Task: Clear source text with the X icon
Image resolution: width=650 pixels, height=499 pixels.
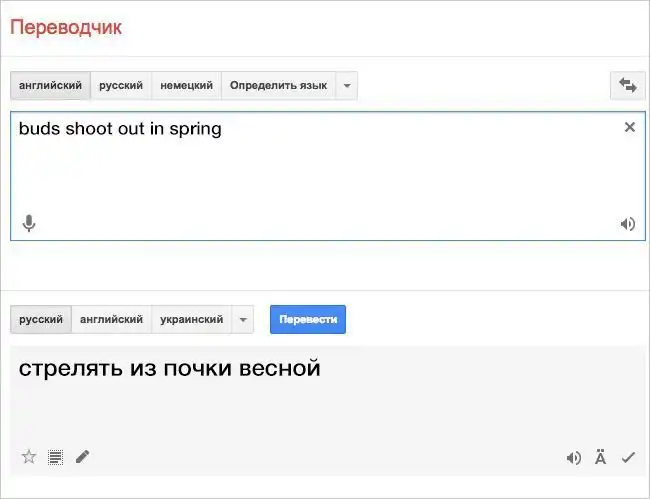Action: tap(629, 127)
